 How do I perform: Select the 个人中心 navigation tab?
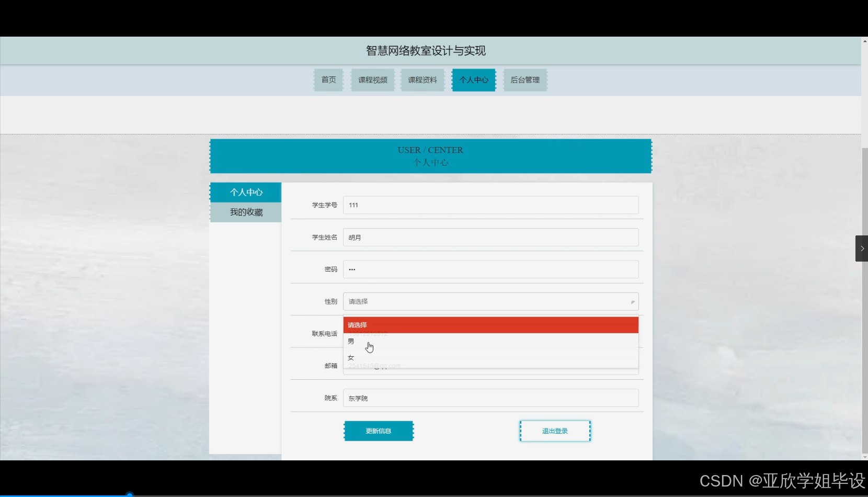click(473, 80)
